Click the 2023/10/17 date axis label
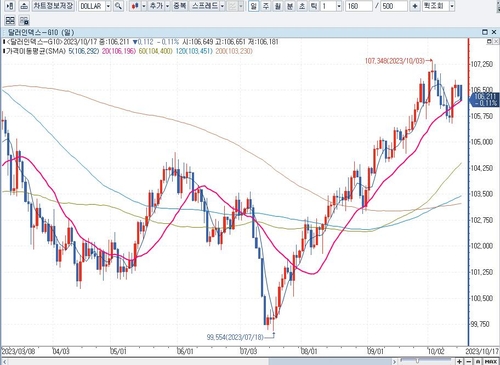The image size is (500, 365). (482, 351)
